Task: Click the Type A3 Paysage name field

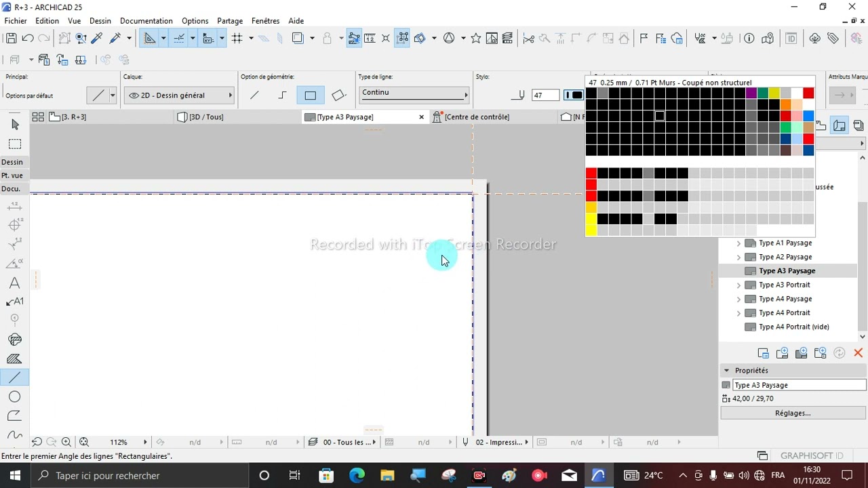Action: coord(799,385)
